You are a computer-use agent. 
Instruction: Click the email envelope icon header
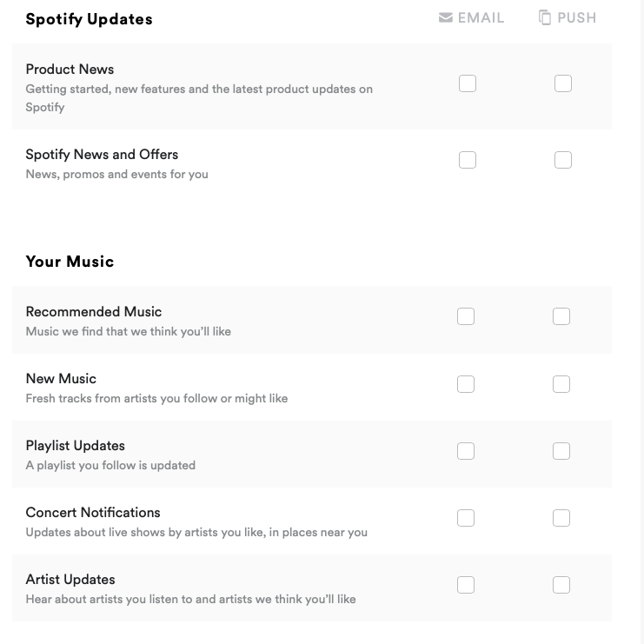(x=446, y=17)
